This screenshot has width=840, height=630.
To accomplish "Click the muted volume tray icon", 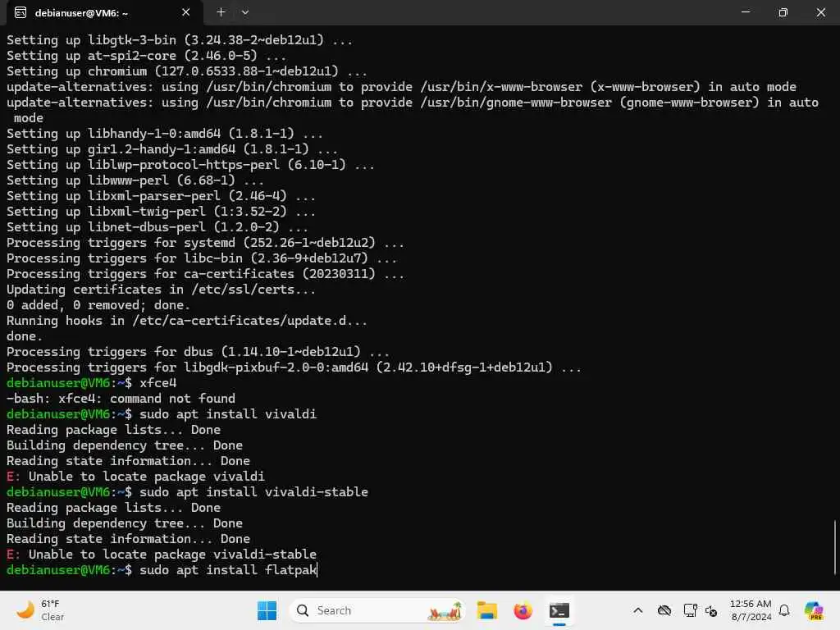I will coord(711,610).
